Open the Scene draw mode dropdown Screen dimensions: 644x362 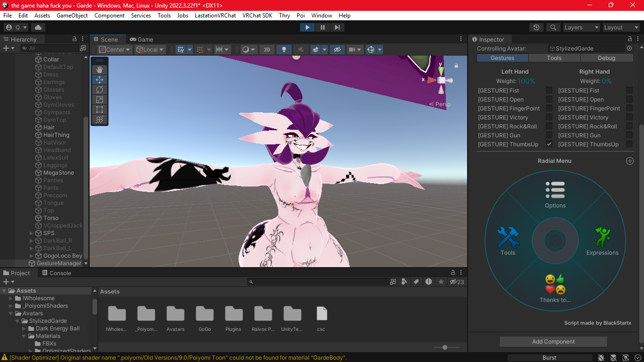coord(248,50)
